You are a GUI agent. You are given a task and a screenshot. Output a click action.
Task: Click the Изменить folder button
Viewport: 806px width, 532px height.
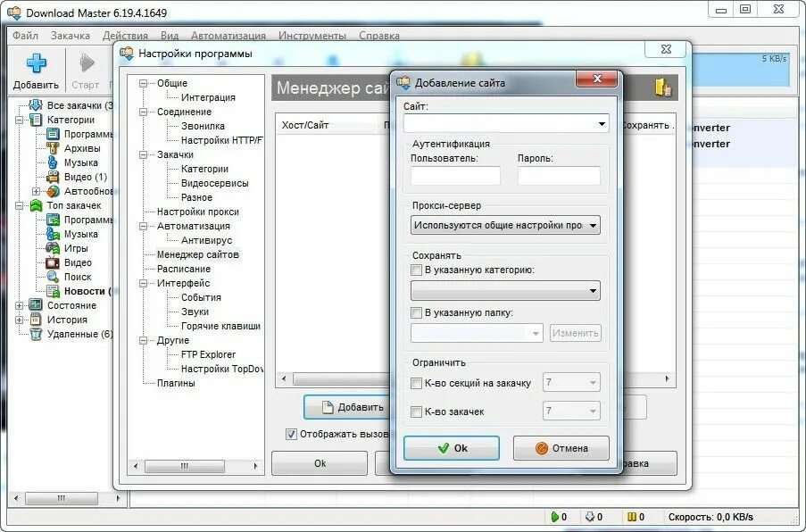point(575,333)
